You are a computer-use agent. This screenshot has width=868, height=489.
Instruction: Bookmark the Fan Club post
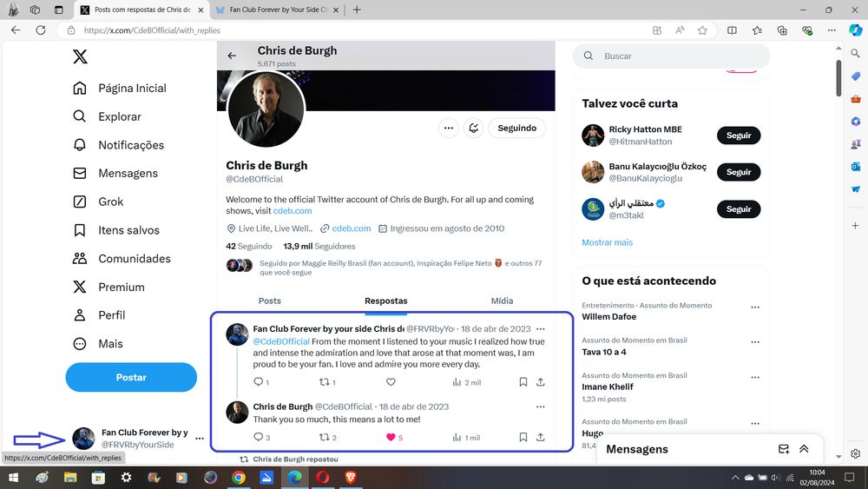(523, 382)
